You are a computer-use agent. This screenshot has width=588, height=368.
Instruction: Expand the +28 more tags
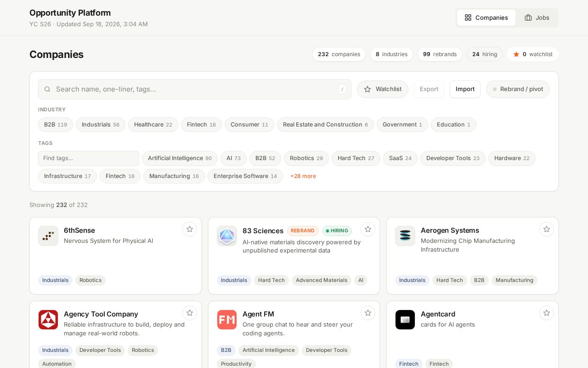point(303,176)
